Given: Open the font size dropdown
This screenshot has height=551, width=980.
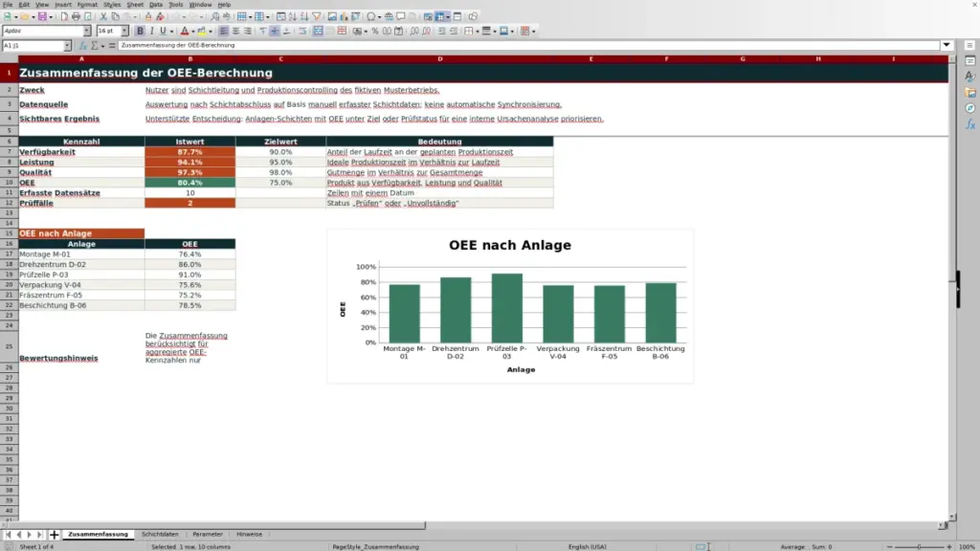Looking at the screenshot, I should click(124, 32).
